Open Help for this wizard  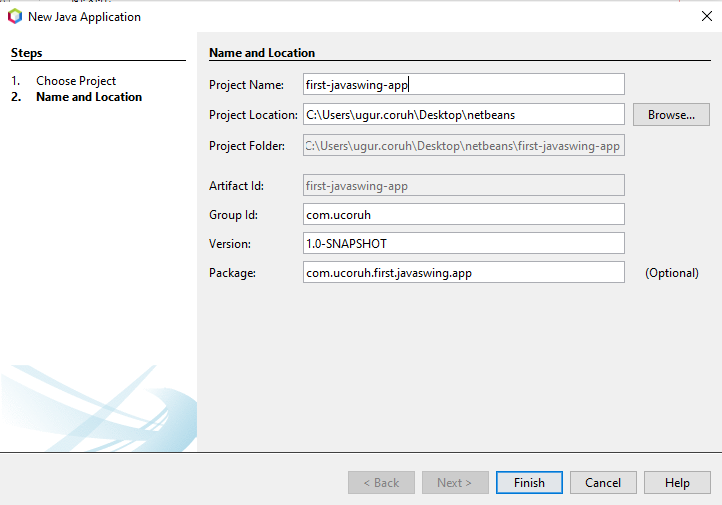(677, 482)
